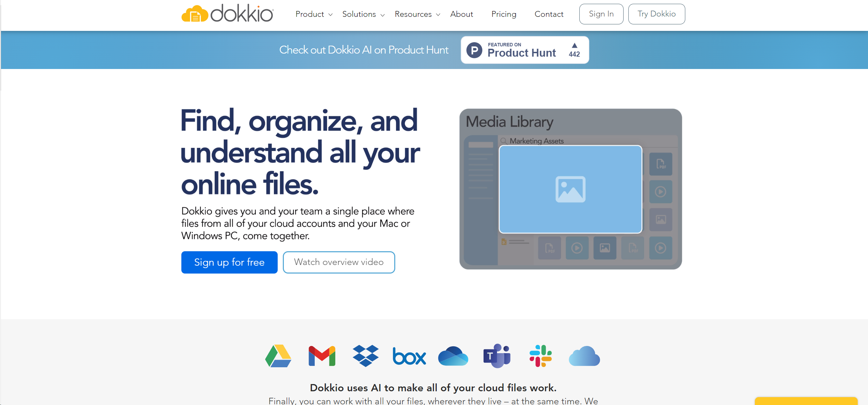The height and width of the screenshot is (405, 868).
Task: Expand the Product dropdown menu
Action: click(314, 14)
